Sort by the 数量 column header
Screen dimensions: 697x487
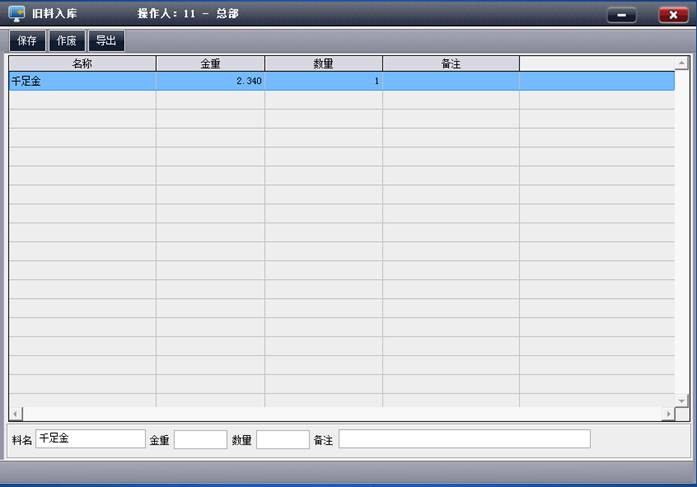point(323,64)
